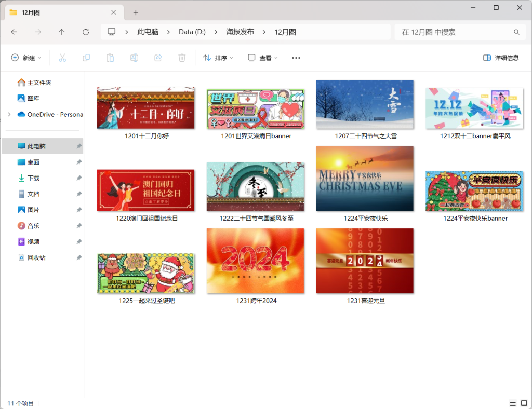Refresh the current folder view
This screenshot has width=532, height=409.
click(x=86, y=32)
